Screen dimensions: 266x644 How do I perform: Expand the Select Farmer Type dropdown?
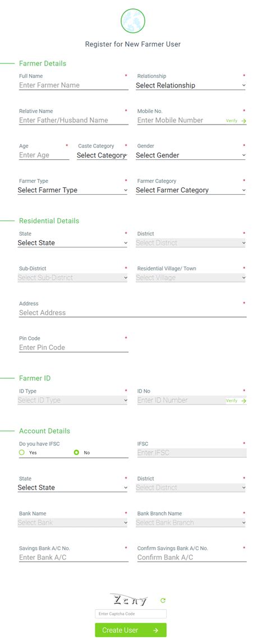click(73, 190)
